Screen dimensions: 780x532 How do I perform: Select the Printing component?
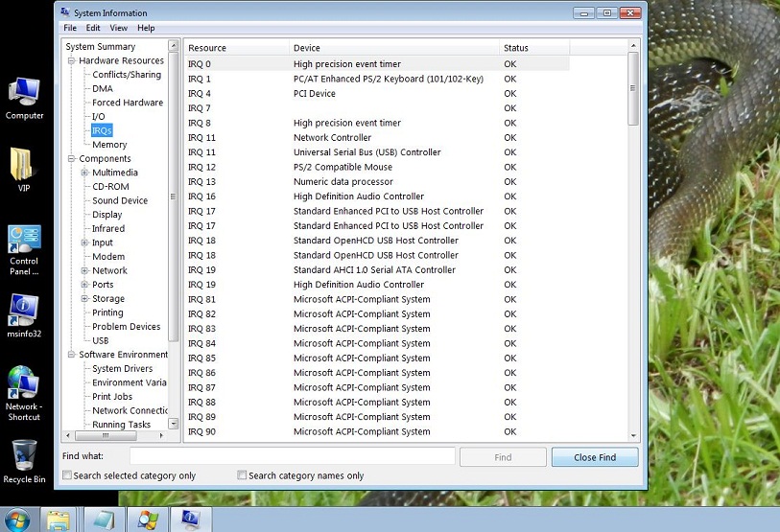tap(107, 312)
